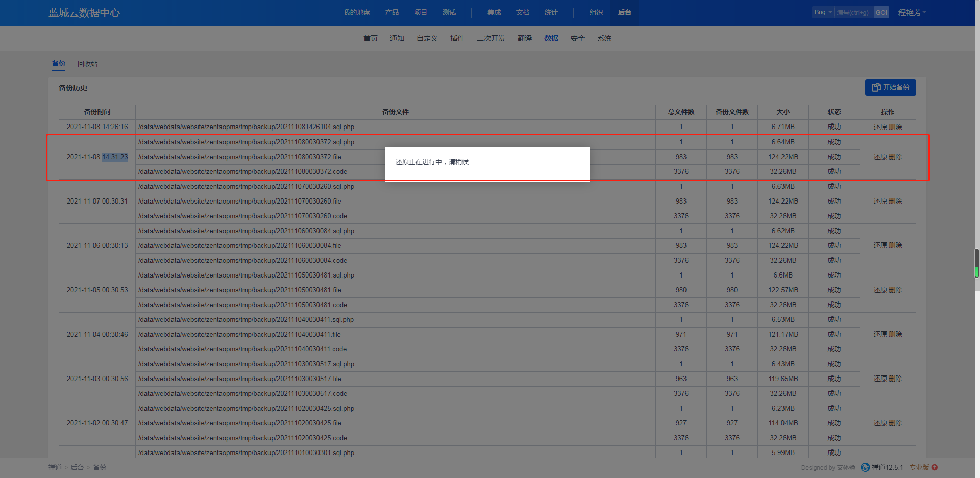
Task: Open the 二次开发 submenu item
Action: 491,38
